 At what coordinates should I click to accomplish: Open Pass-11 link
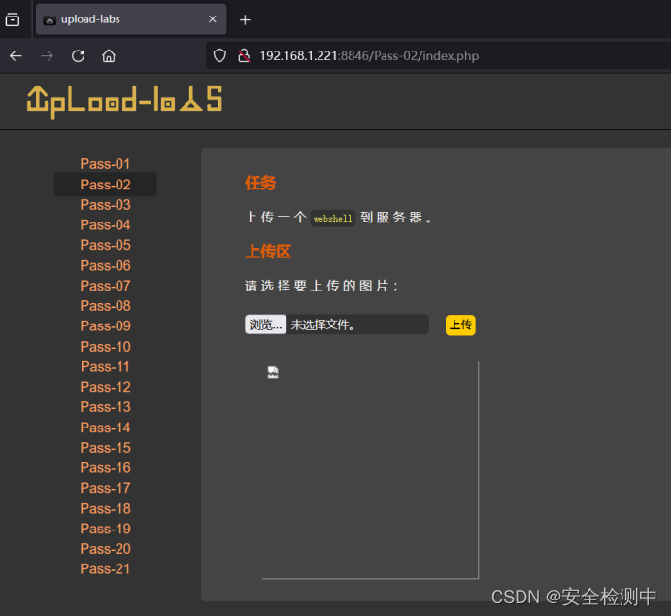pyautogui.click(x=105, y=367)
